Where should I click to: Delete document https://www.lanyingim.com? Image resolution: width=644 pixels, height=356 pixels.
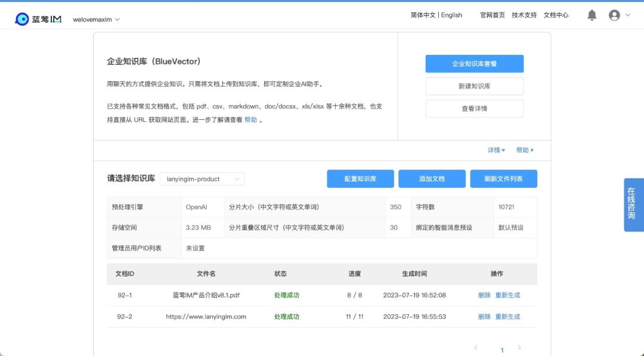484,317
